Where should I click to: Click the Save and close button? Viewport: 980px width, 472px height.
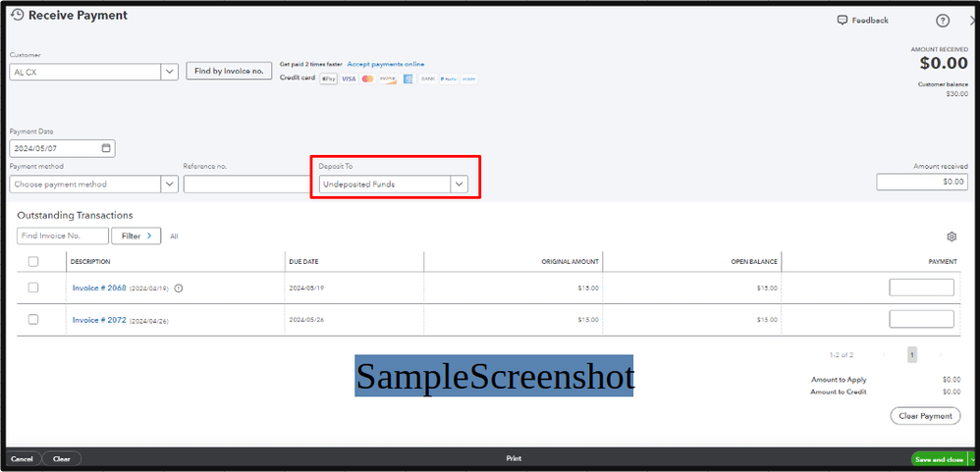click(x=940, y=459)
